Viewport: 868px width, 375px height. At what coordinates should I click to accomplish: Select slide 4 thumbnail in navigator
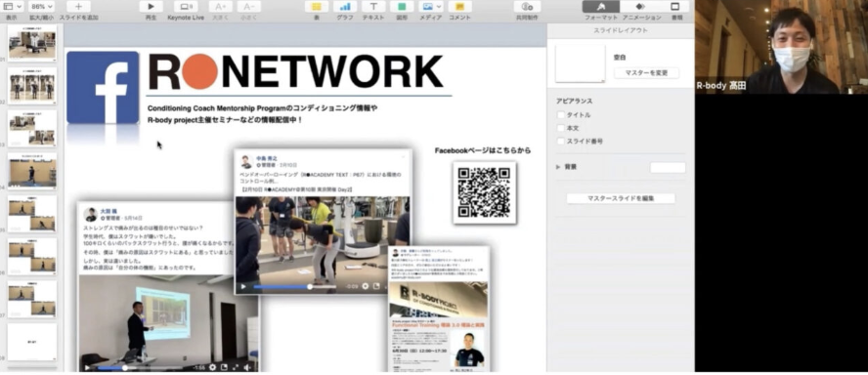[x=32, y=171]
